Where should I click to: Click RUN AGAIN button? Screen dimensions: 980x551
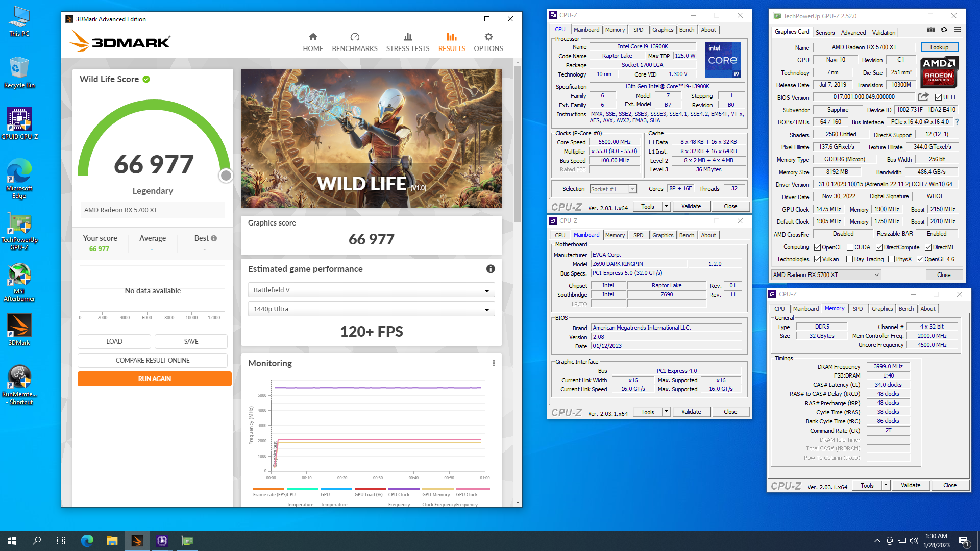pos(154,379)
